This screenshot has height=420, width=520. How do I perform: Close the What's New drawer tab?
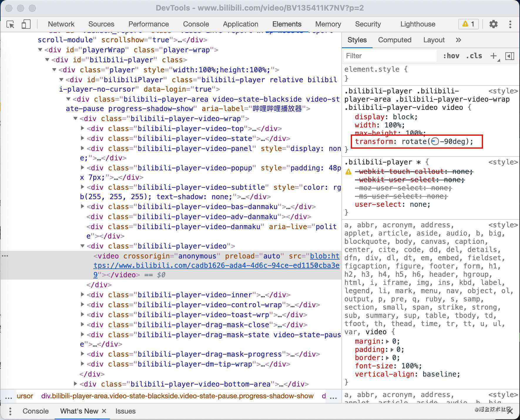(x=104, y=411)
